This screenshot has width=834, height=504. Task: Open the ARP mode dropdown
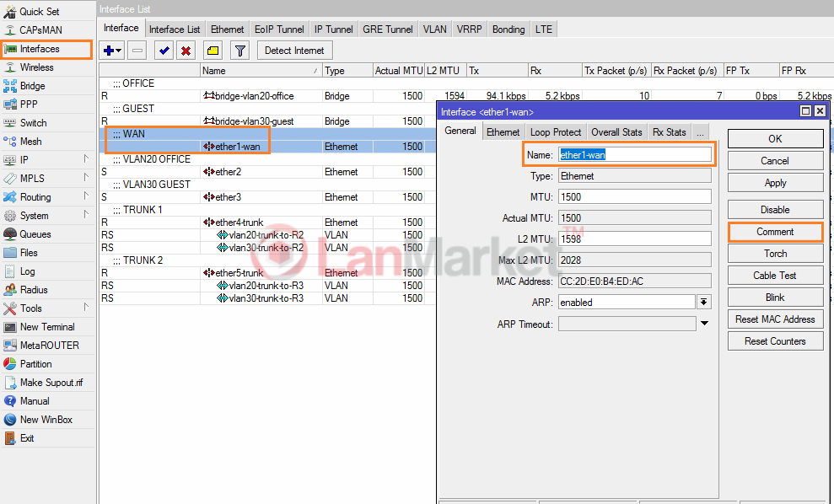[x=704, y=302]
